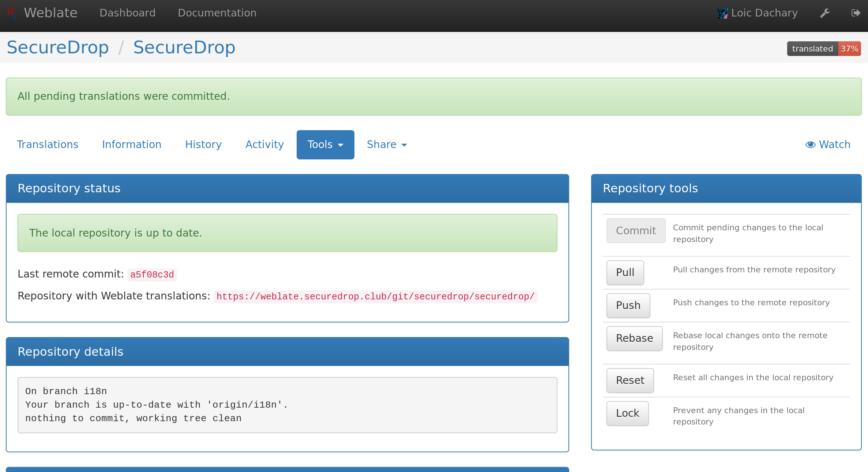Click 'Reset all changes in the local repository' text
Image resolution: width=868 pixels, height=472 pixels.
tap(753, 378)
